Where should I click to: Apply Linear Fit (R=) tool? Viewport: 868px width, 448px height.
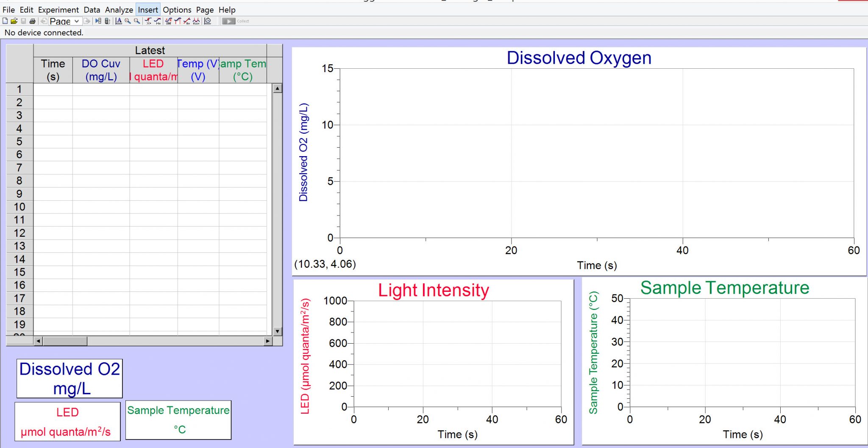tap(187, 21)
